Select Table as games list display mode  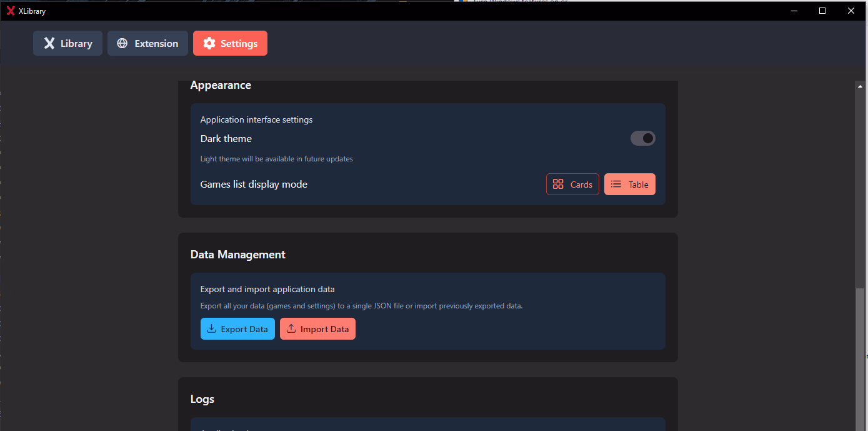tap(629, 185)
